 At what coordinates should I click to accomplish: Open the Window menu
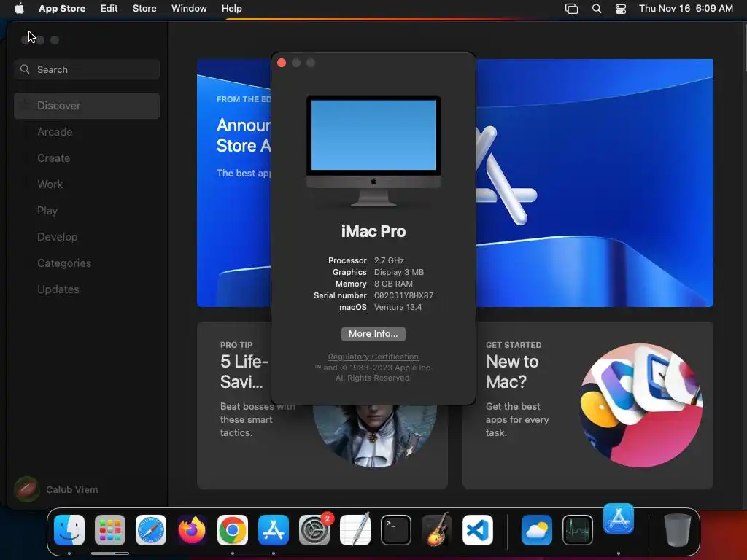tap(189, 9)
